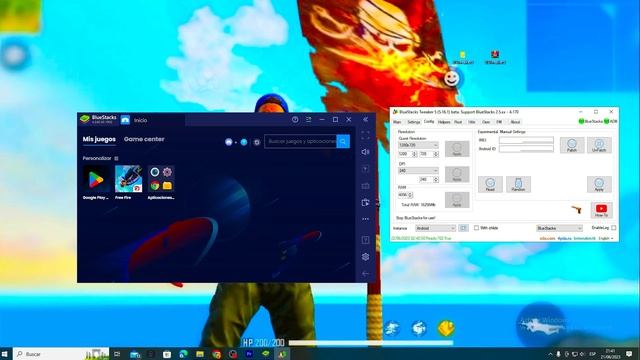
Task: Open the Google Play Store app
Action: click(x=96, y=179)
